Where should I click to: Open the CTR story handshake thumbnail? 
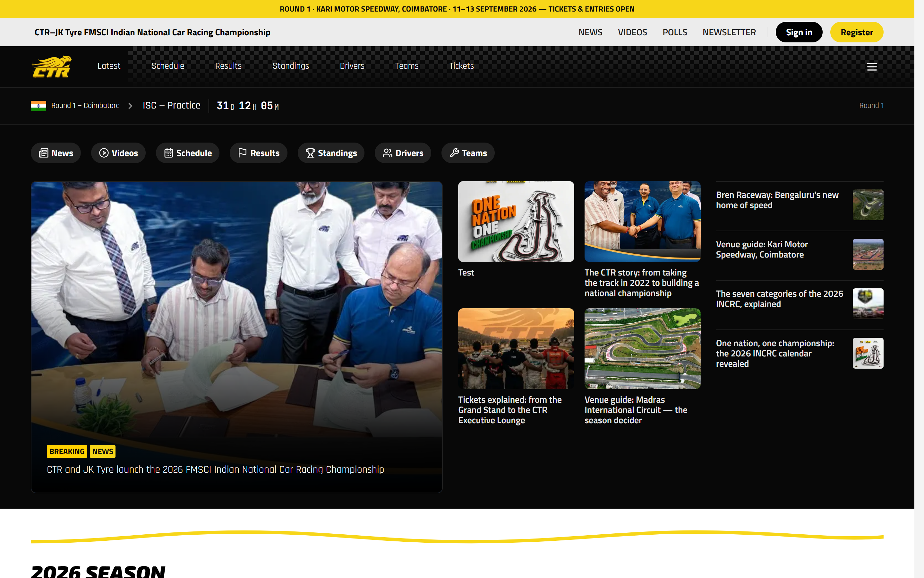[x=642, y=222]
